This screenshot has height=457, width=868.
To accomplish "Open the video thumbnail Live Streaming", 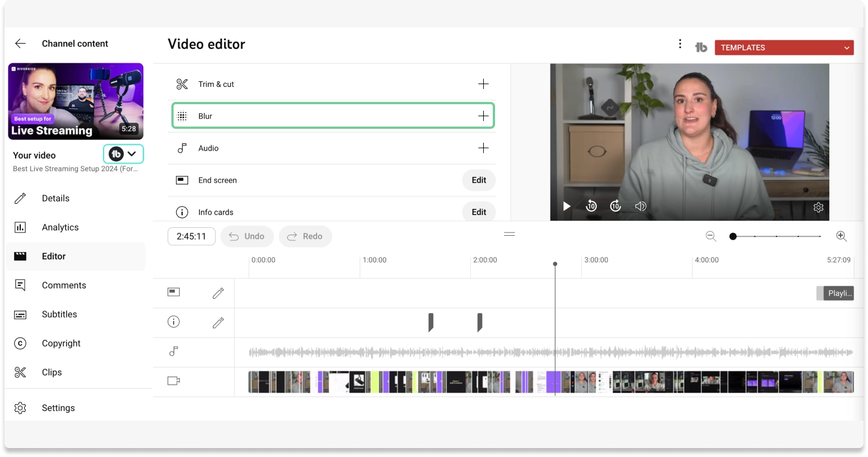I will (76, 101).
